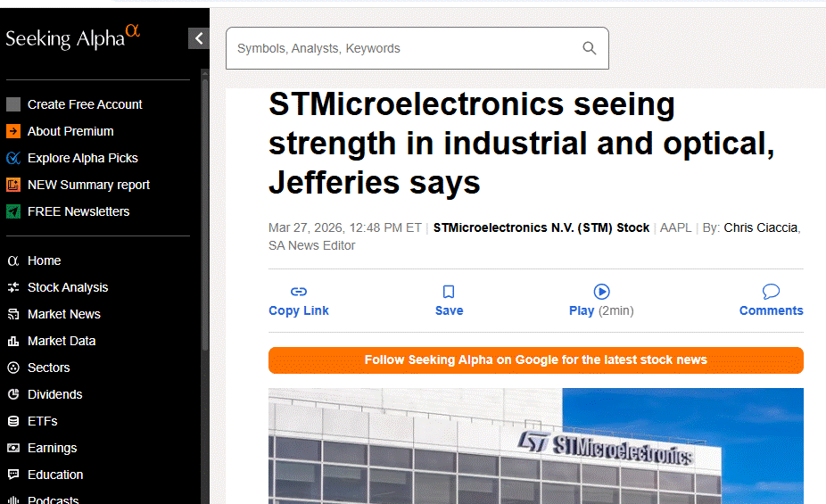The image size is (826, 504).
Task: Click the About Premium arrow icon
Action: pos(13,131)
